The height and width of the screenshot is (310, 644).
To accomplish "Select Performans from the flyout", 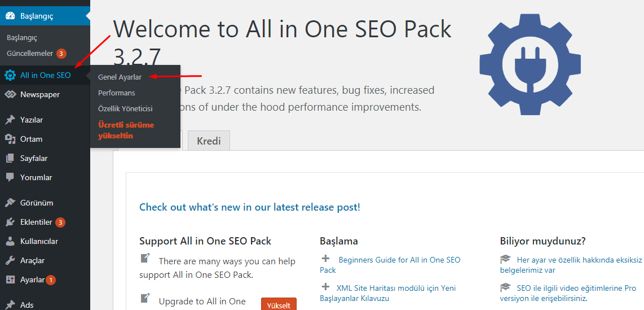I will tap(117, 93).
